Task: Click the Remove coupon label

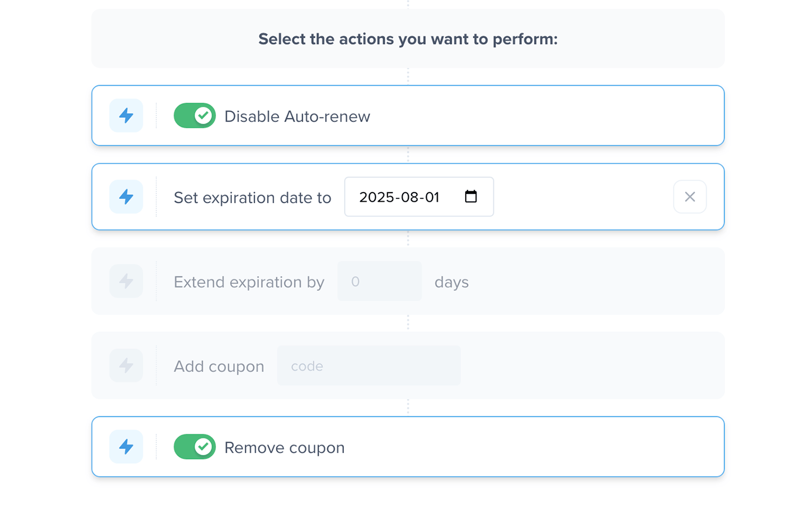Action: [284, 448]
